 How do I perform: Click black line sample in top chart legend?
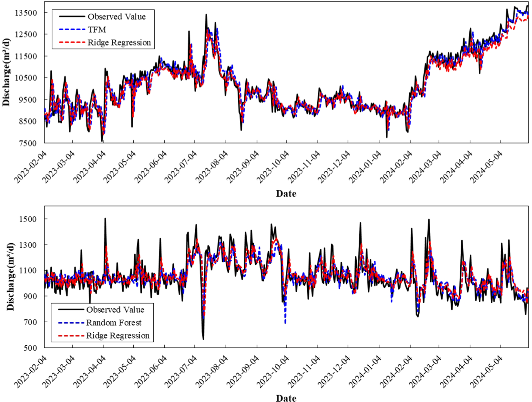pyautogui.click(x=72, y=17)
